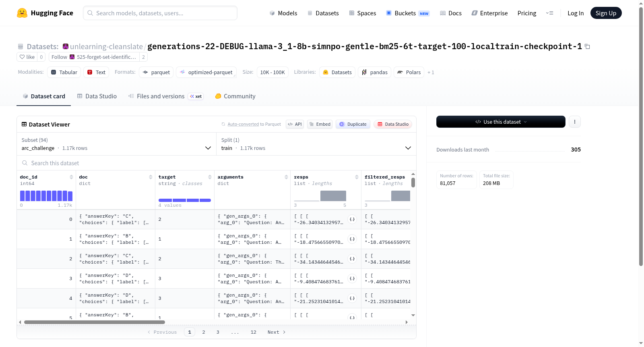
Task: Expand JSON view icon for resps row 4
Action: (x=352, y=298)
